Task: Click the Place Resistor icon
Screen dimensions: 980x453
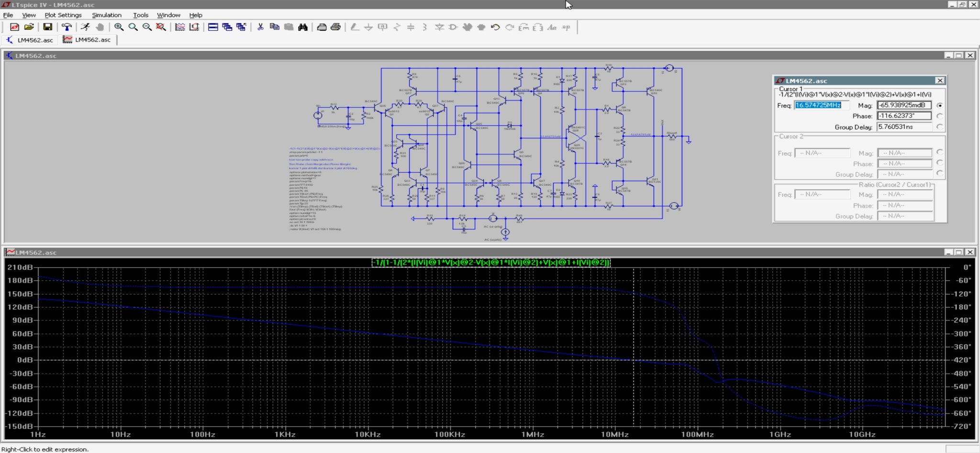Action: tap(397, 27)
